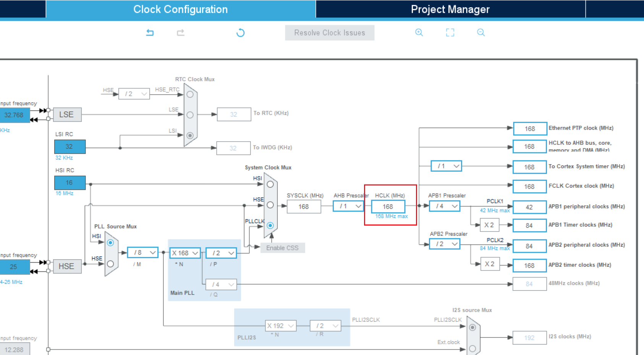
Task: Open PLLI2S /R divider dropdown
Action: (326, 326)
